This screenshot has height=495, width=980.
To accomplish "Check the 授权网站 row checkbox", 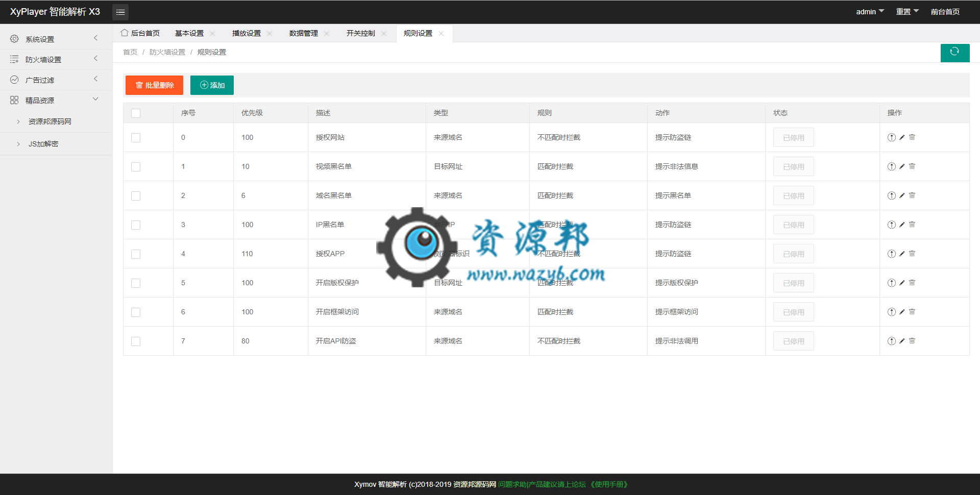I will click(136, 138).
